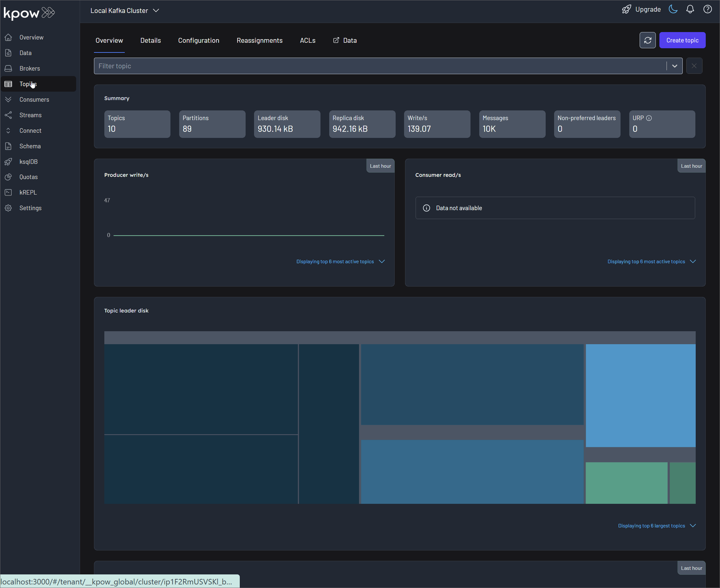Click the ksqlDB rocket icon
The image size is (720, 588).
pos(8,162)
